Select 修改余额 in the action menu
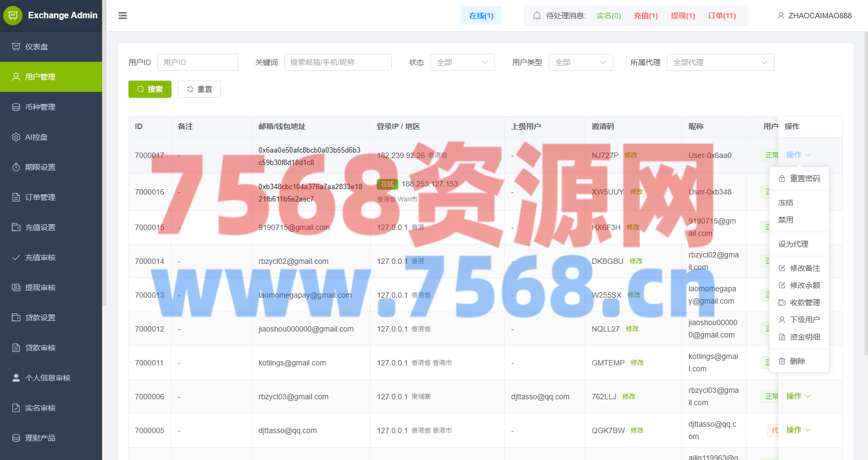Image resolution: width=868 pixels, height=460 pixels. coord(805,285)
